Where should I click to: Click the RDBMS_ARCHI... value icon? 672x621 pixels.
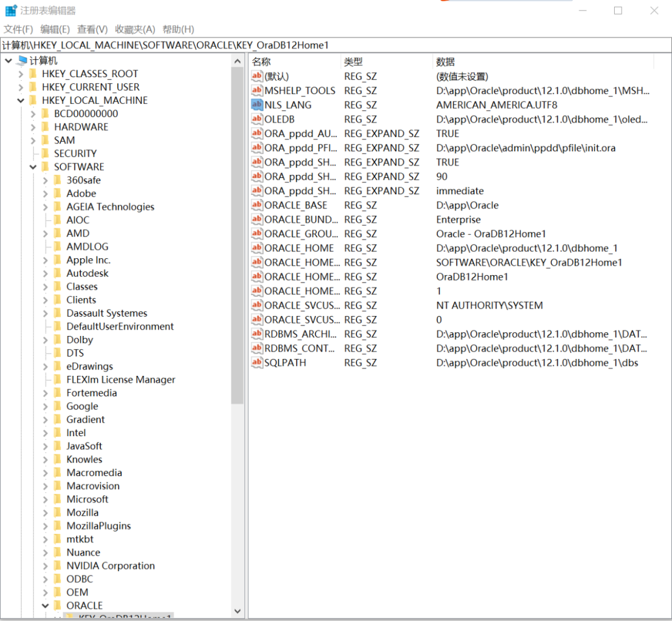click(x=257, y=334)
